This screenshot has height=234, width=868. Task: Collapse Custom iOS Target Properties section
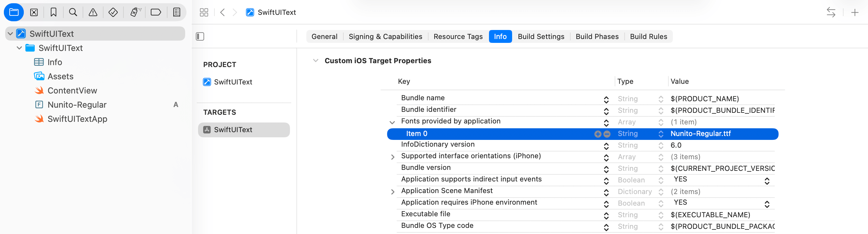click(x=315, y=61)
